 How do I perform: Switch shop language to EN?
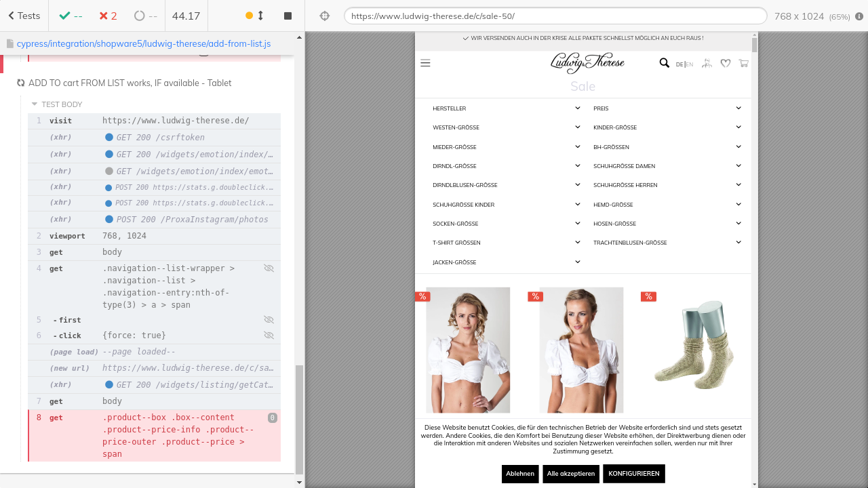[690, 64]
